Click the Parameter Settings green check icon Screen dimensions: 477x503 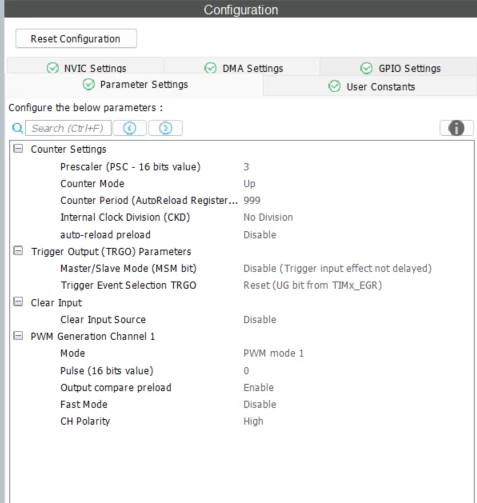89,85
